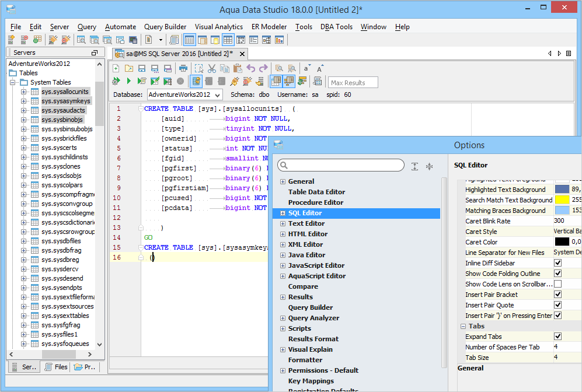The image size is (582, 392).
Task: Select Table Data Editor in options list
Action: tap(316, 192)
